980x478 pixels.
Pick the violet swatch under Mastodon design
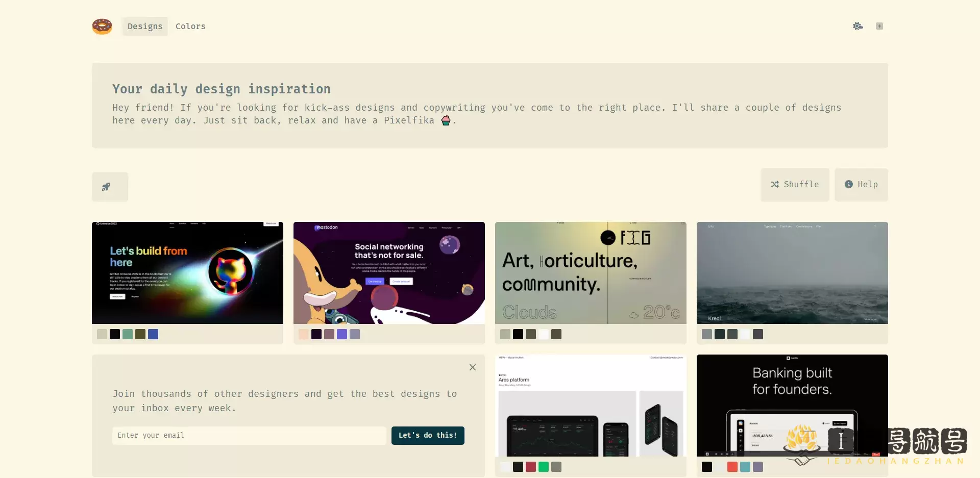(342, 334)
